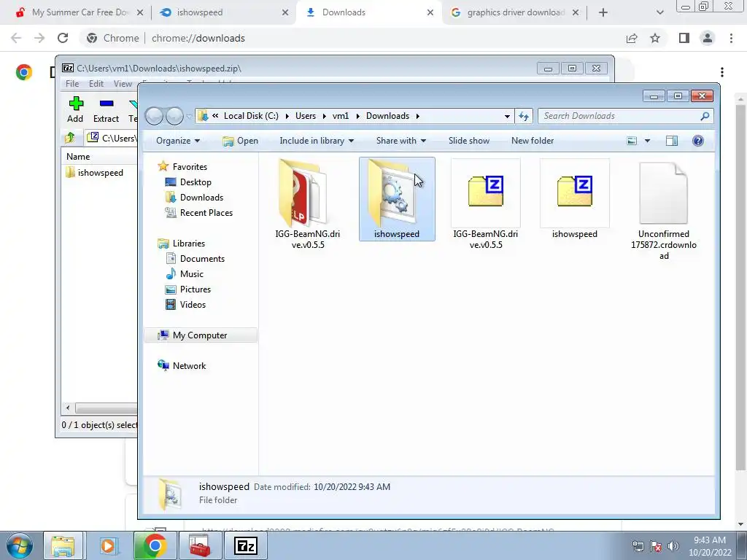This screenshot has height=560, width=747.
Task: Open Chrome three-dot menu
Action: (x=731, y=38)
